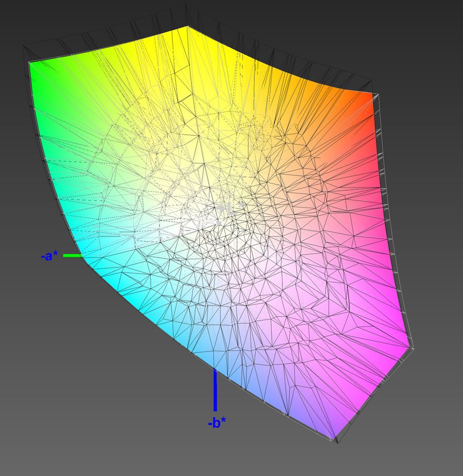Image resolution: width=463 pixels, height=476 pixels.
Task: Click the "-a*" axis label
Action: coord(49,256)
